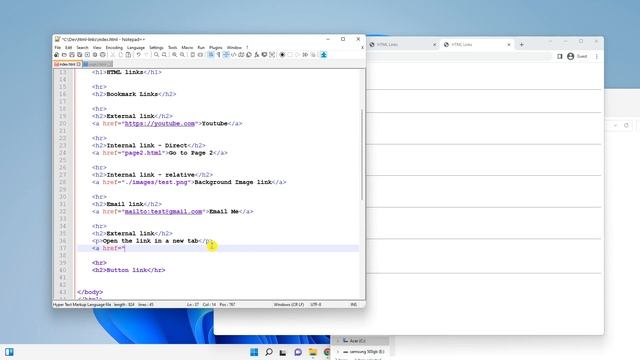Click the mailto:test@gmail.com link in code

[x=163, y=211]
